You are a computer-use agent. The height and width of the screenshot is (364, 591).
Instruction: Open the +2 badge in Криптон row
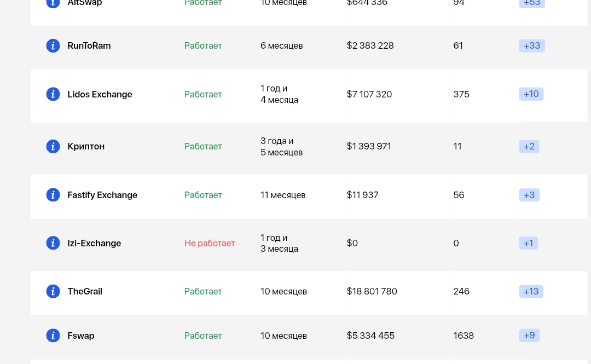coord(529,146)
